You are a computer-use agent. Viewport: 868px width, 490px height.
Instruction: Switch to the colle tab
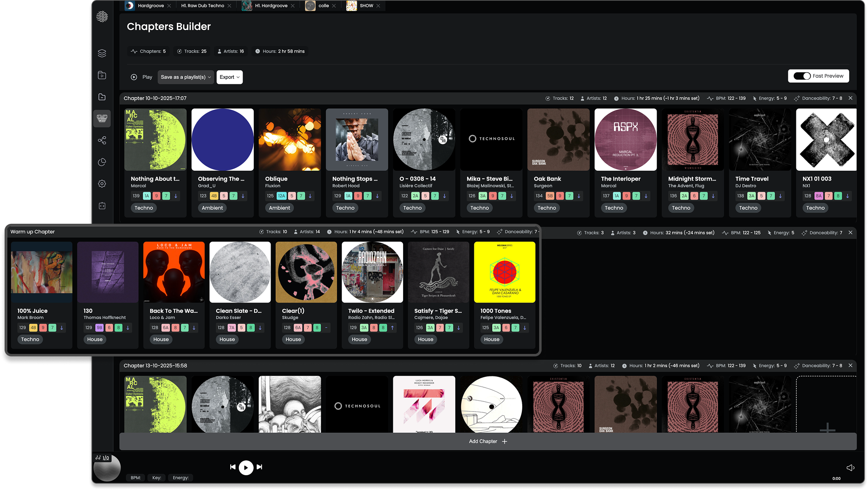pyautogui.click(x=323, y=6)
